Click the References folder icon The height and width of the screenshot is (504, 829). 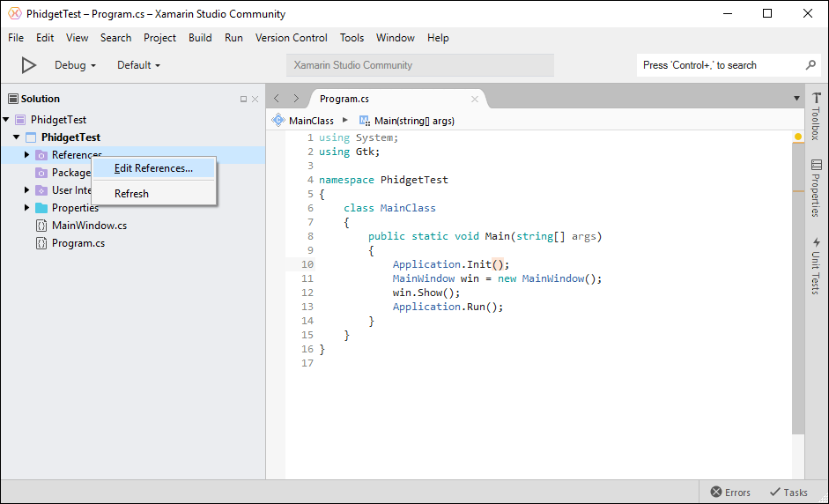pyautogui.click(x=41, y=155)
